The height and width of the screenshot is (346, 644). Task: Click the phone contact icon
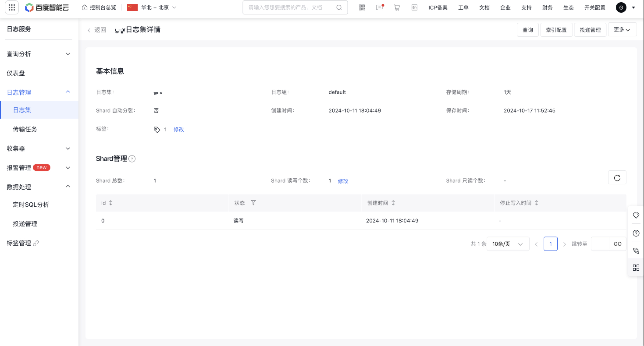point(636,251)
